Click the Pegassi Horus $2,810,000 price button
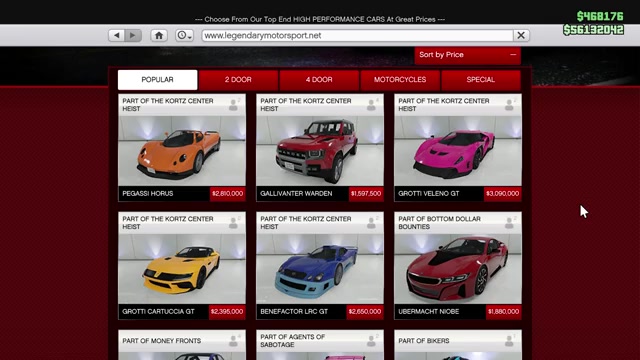640x360 pixels. click(227, 194)
